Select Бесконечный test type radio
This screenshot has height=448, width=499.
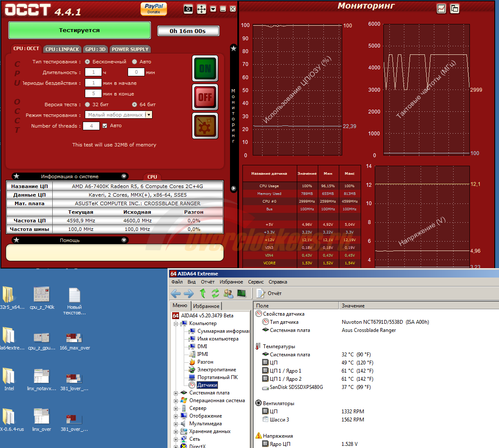pos(87,62)
